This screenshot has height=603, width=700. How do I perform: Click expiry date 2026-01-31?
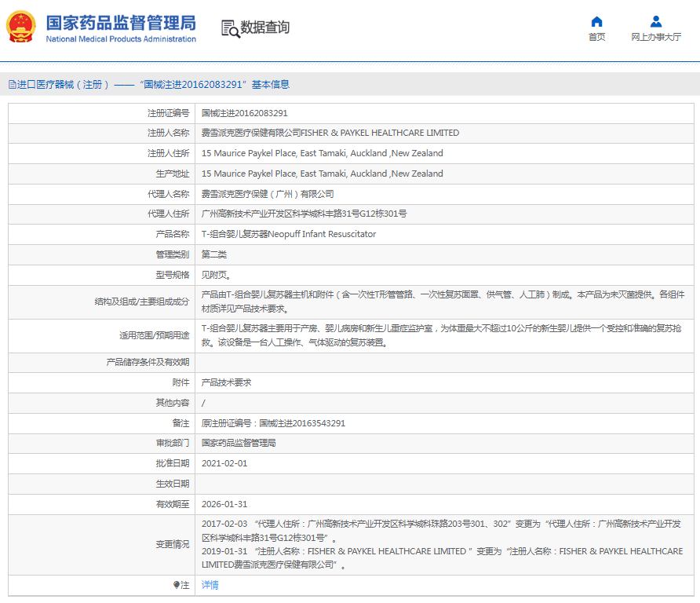point(224,504)
